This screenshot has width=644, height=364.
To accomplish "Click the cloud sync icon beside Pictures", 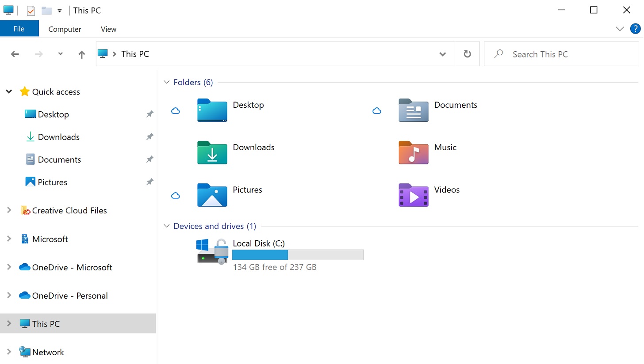I will (176, 195).
